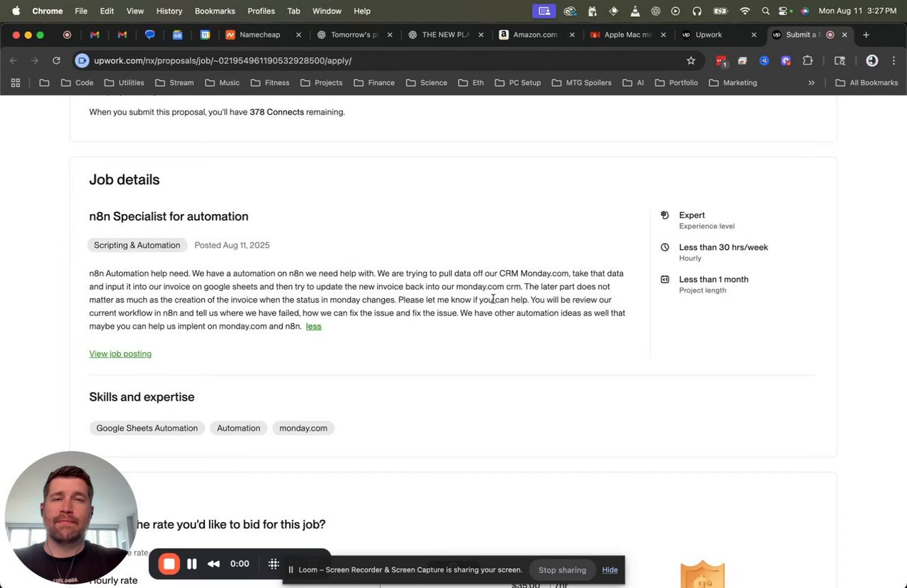Screen dimensions: 907x588
Task: Open the Wi-Fi status menu
Action: pyautogui.click(x=744, y=11)
